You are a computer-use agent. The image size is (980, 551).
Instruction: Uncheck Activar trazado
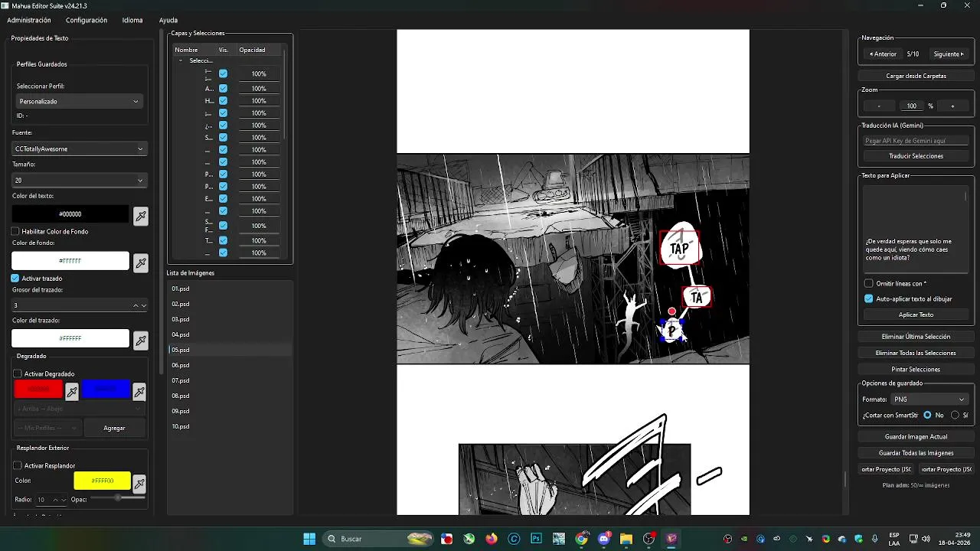(x=15, y=279)
